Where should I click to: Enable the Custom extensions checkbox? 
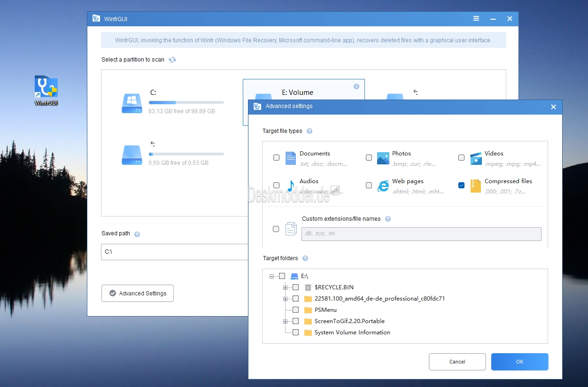point(276,229)
